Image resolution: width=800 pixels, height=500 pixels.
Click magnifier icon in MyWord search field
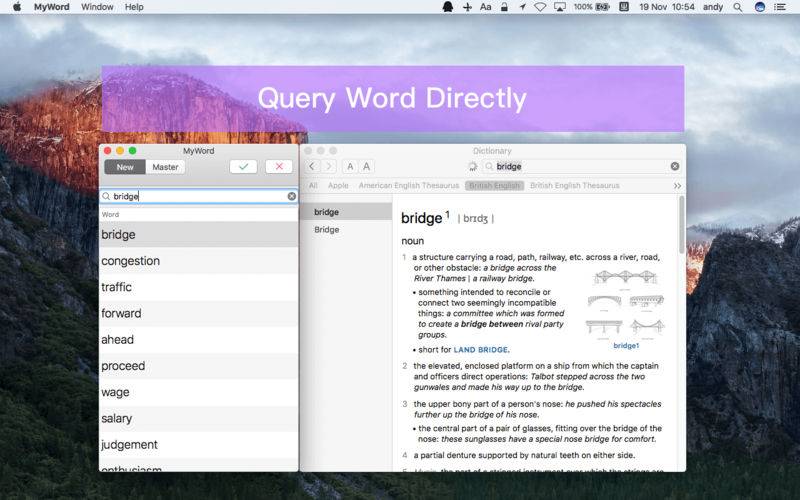106,196
